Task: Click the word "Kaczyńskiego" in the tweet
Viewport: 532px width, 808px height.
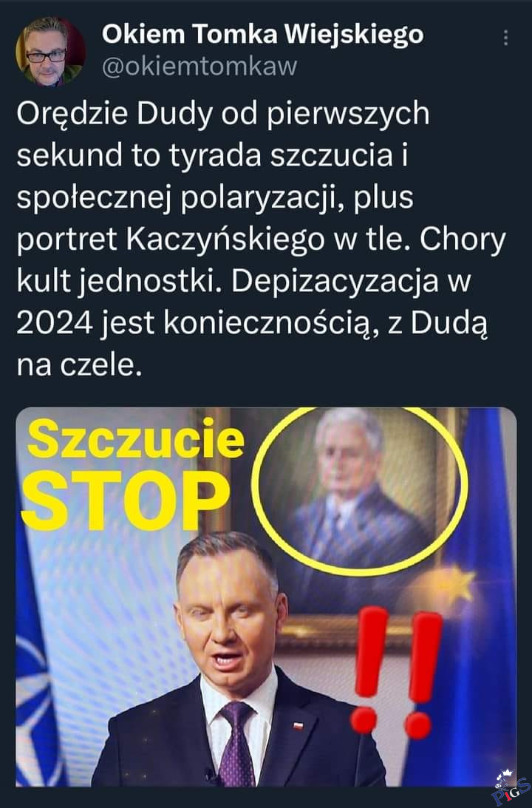Action: [225, 239]
